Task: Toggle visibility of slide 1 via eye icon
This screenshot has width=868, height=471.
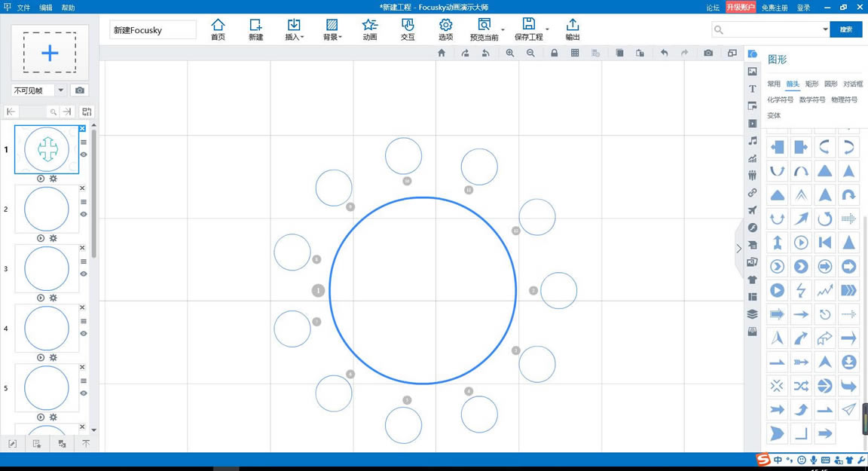Action: click(x=83, y=154)
